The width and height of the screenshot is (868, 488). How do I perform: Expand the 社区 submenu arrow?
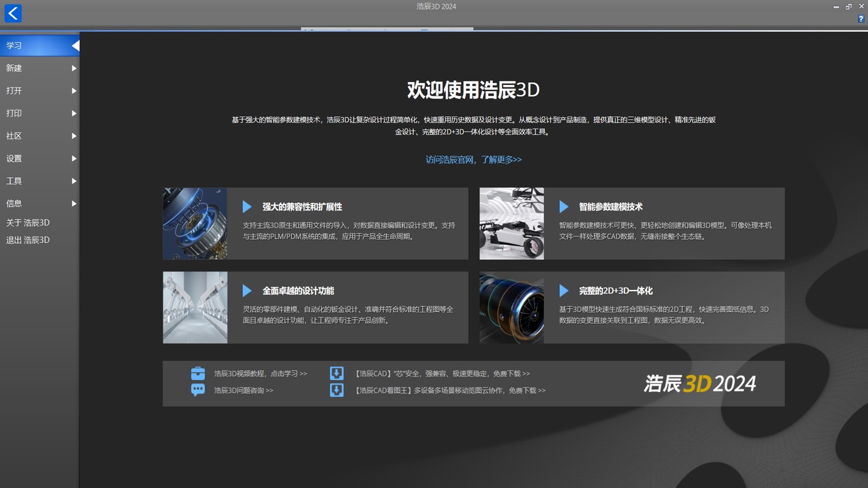click(x=74, y=136)
